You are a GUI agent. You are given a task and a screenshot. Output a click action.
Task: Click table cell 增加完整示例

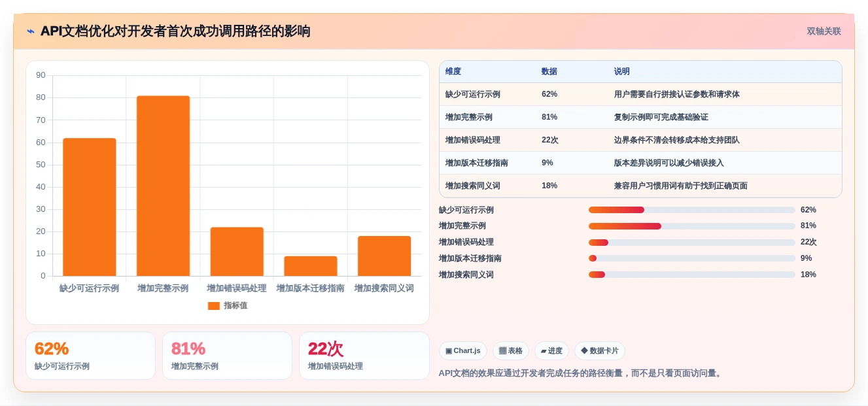point(469,117)
